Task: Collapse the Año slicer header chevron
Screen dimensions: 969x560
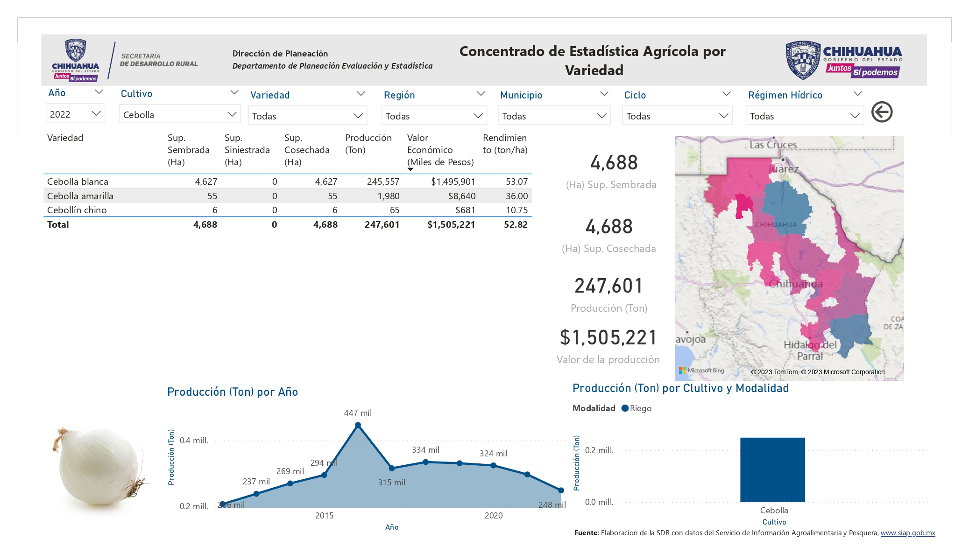Action: click(x=99, y=92)
